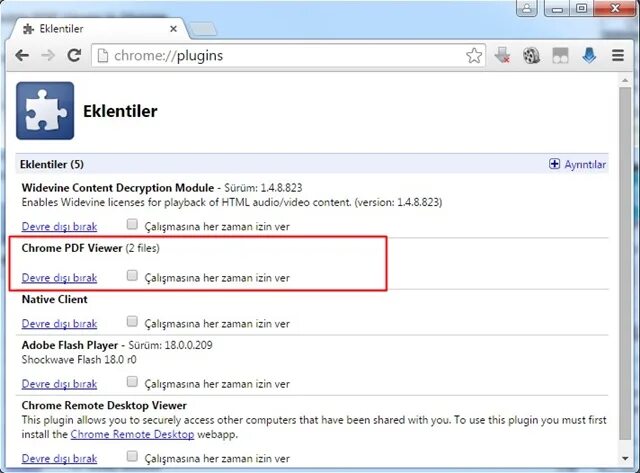Disable Adobe Flash Player plugin
Image resolution: width=640 pixels, height=473 pixels.
59,384
